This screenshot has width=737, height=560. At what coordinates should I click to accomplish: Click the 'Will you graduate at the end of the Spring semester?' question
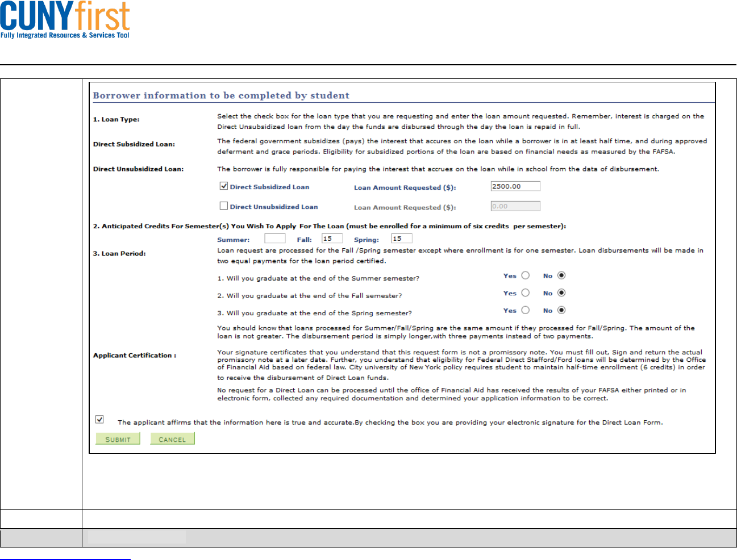point(314,313)
